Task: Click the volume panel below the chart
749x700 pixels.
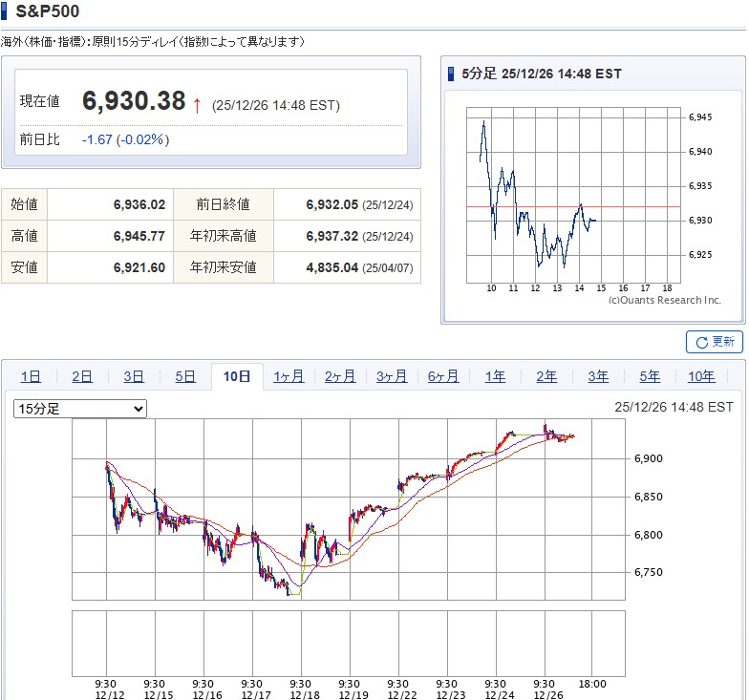Action: point(349,643)
